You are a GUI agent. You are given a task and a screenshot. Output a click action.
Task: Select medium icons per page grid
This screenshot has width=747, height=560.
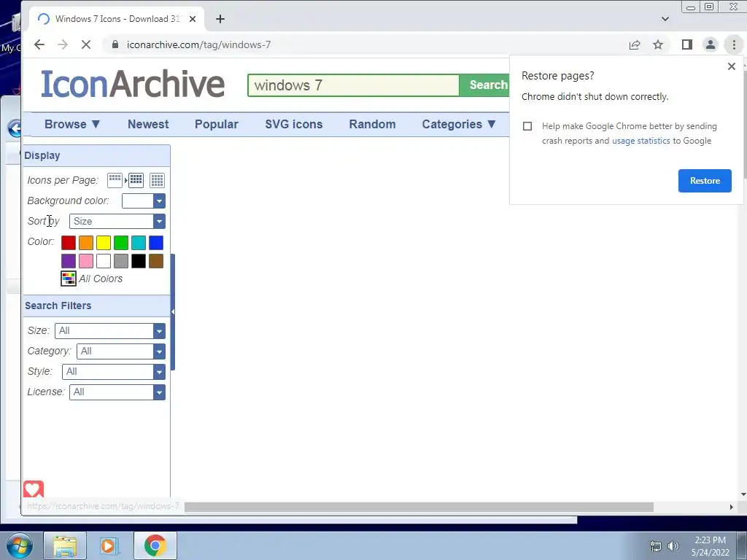136,180
